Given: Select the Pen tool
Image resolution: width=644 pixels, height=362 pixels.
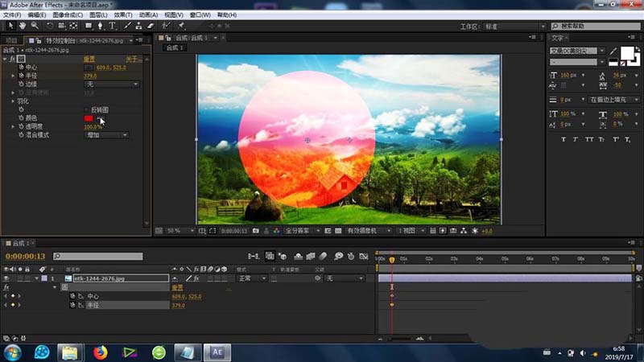Looking at the screenshot, I should pyautogui.click(x=101, y=26).
